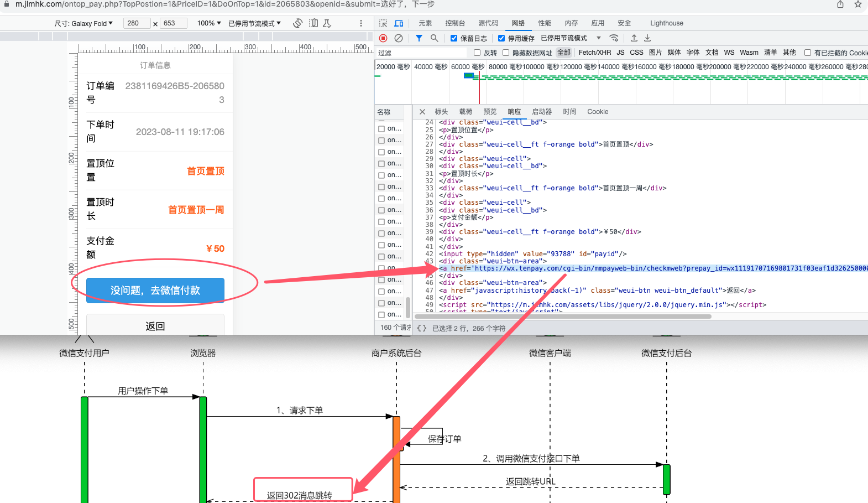Open the 控制台 tab
The image size is (868, 503).
[x=455, y=23]
